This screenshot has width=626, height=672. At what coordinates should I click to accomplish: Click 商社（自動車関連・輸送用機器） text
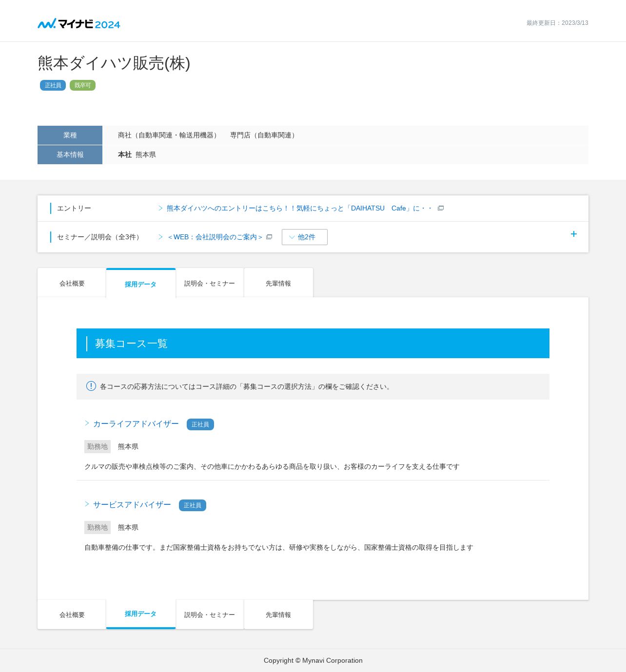pyautogui.click(x=169, y=135)
